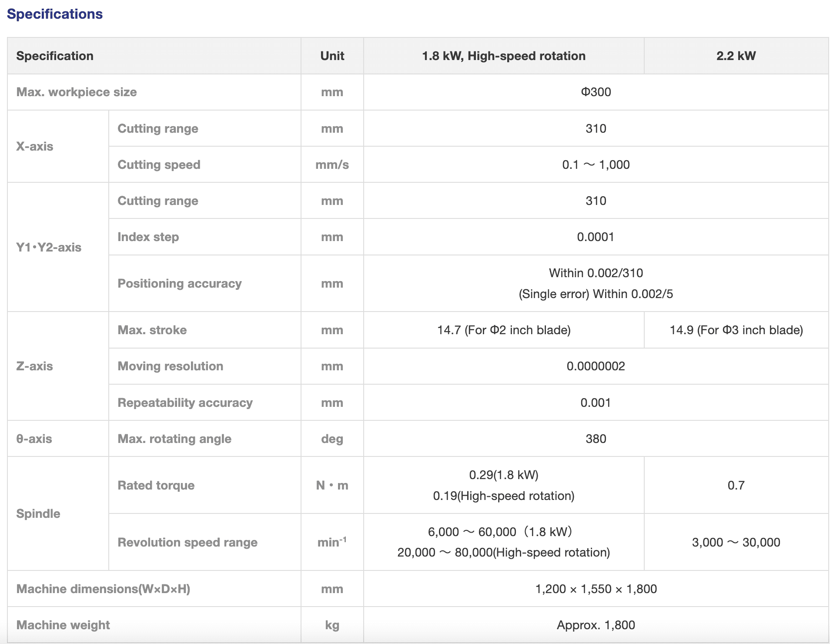Click the Max. workpiece size row label
Viewport: 830px width, 644px height.
77,92
